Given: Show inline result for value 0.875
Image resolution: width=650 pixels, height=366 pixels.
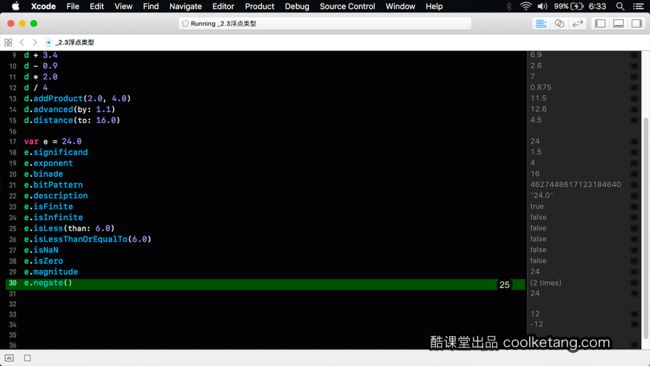Looking at the screenshot, I should click(634, 87).
